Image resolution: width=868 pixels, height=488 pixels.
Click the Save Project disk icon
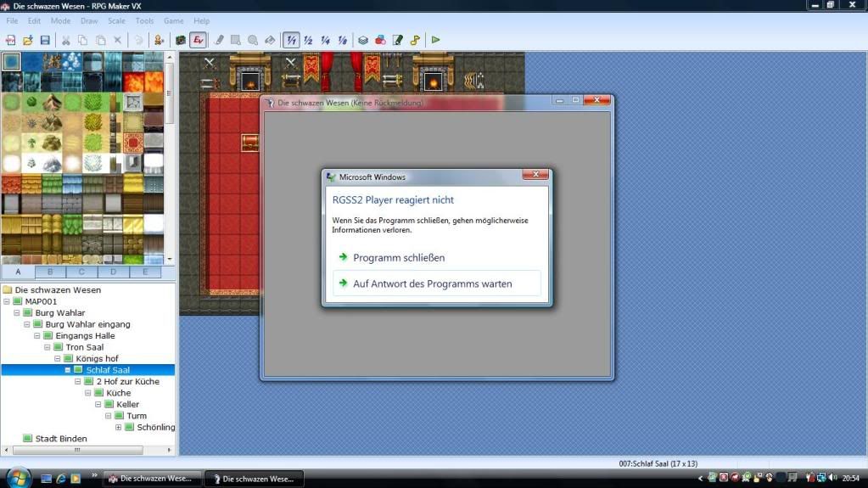coord(45,40)
